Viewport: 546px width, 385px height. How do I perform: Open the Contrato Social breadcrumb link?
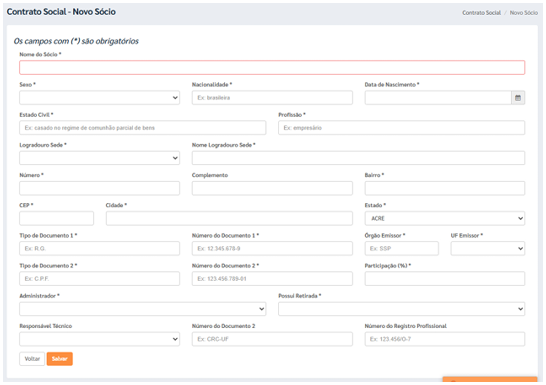481,13
